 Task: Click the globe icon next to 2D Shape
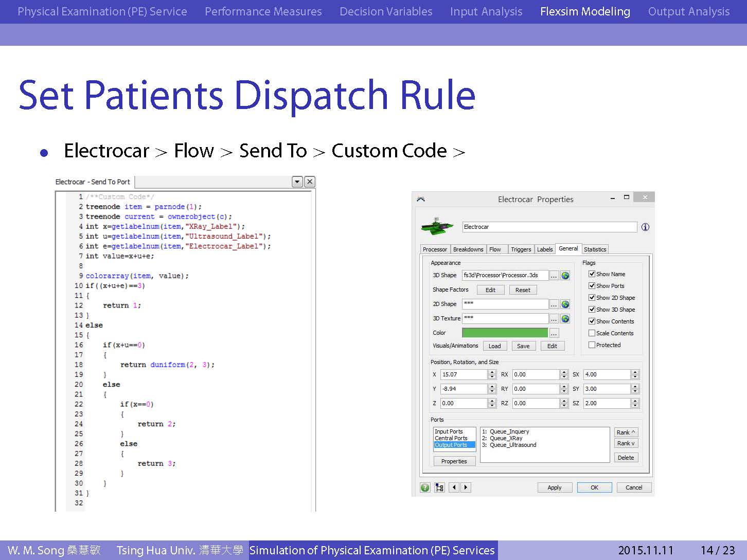565,304
